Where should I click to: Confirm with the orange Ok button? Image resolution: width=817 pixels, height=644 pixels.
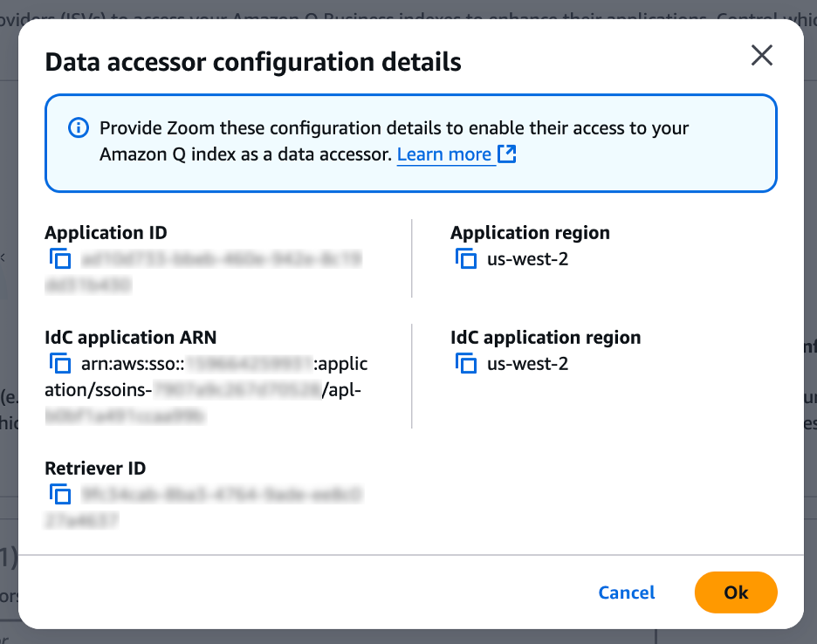tap(736, 593)
